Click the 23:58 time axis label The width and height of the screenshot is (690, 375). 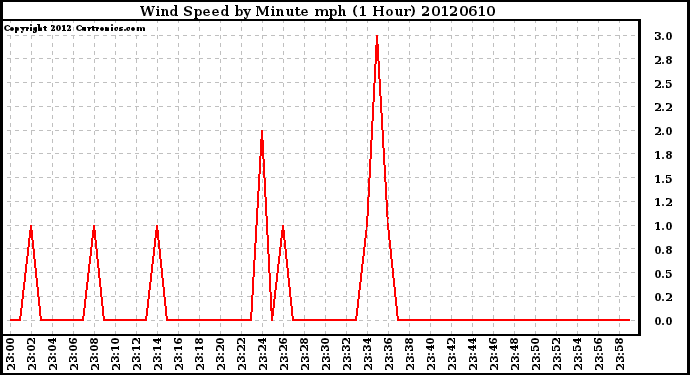pos(620,354)
